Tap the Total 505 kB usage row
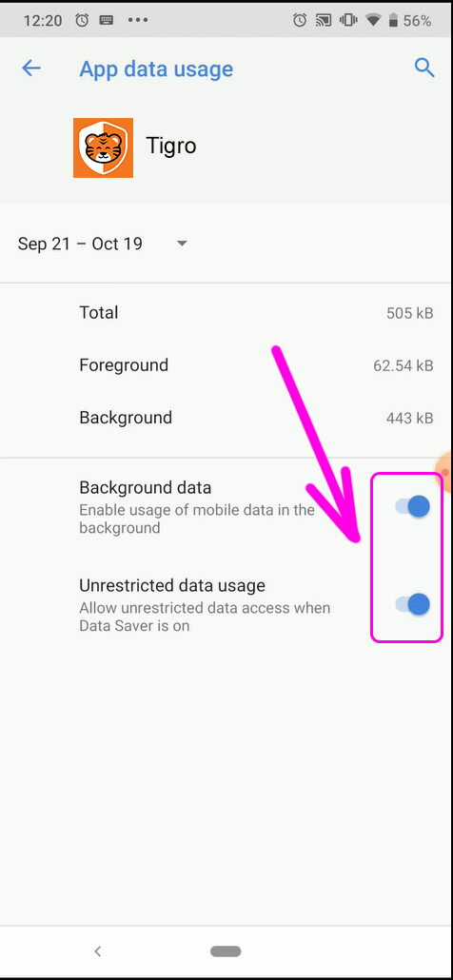The height and width of the screenshot is (980, 453). click(x=226, y=312)
